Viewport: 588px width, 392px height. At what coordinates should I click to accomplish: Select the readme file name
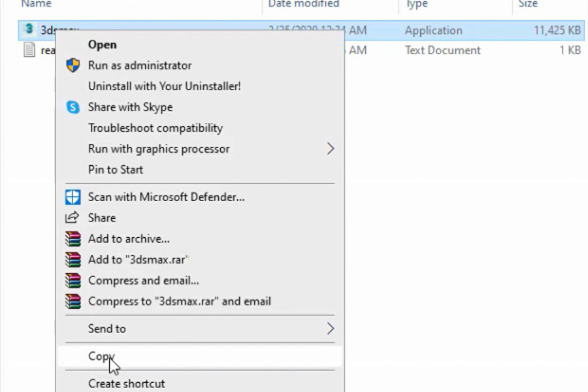coord(48,50)
